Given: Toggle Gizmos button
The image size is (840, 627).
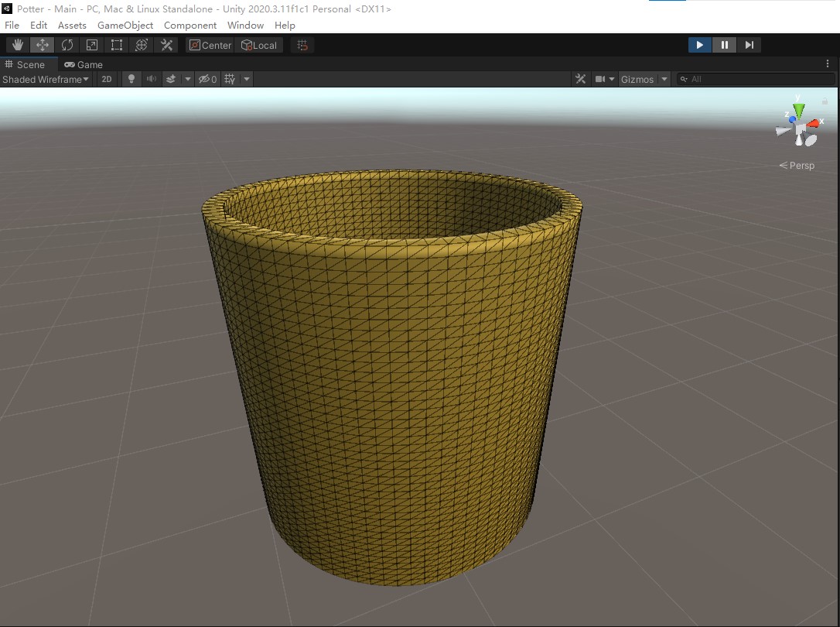Looking at the screenshot, I should tap(637, 79).
